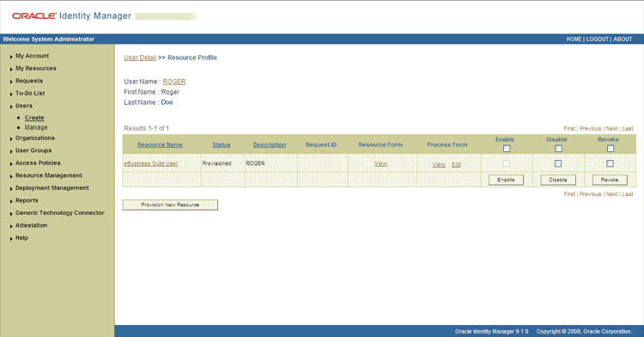The width and height of the screenshot is (644, 337).
Task: Go back via User Detail breadcrumb link
Action: tap(140, 58)
